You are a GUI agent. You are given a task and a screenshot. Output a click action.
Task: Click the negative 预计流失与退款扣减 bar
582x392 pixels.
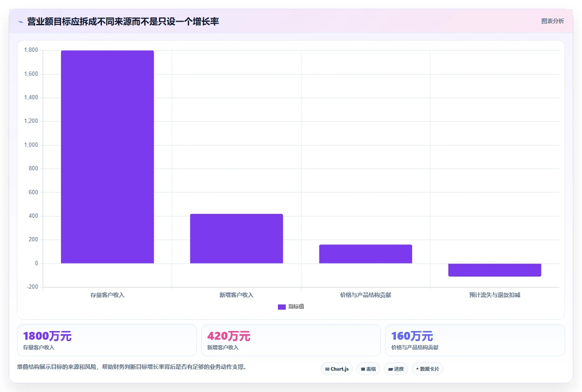click(x=495, y=270)
